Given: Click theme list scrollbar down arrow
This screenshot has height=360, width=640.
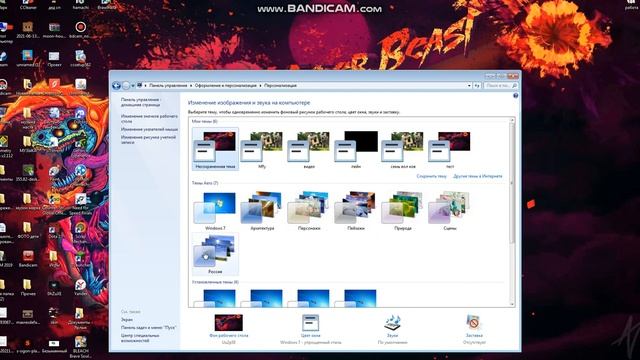Looking at the screenshot, I should pos(512,304).
